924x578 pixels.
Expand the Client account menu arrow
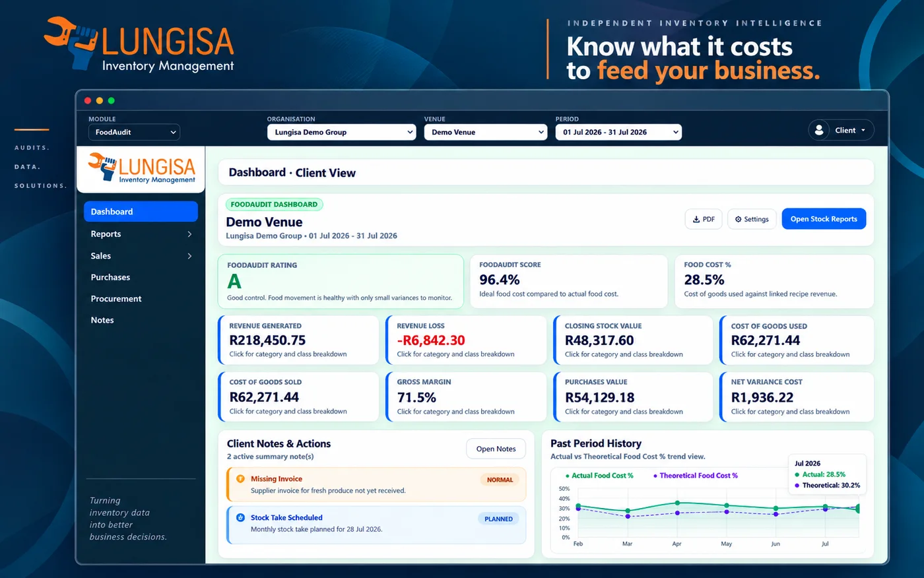pyautogui.click(x=863, y=131)
